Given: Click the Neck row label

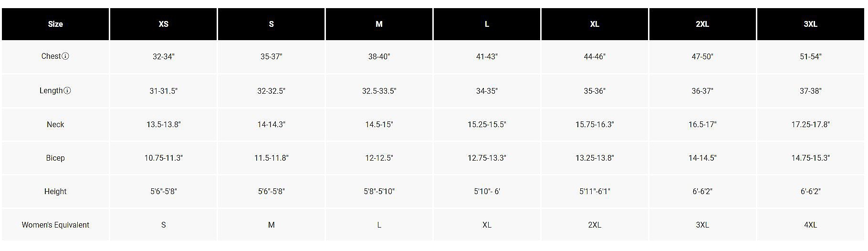Looking at the screenshot, I should click(x=55, y=124).
